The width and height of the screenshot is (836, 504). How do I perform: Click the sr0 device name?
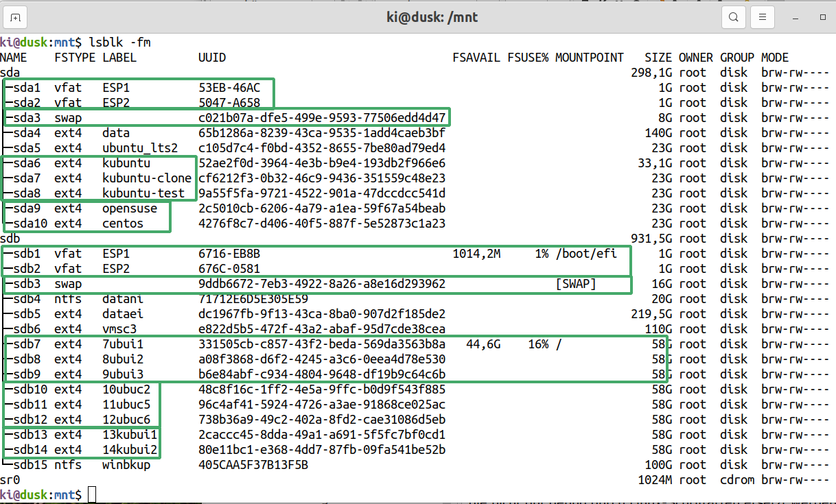[10, 480]
